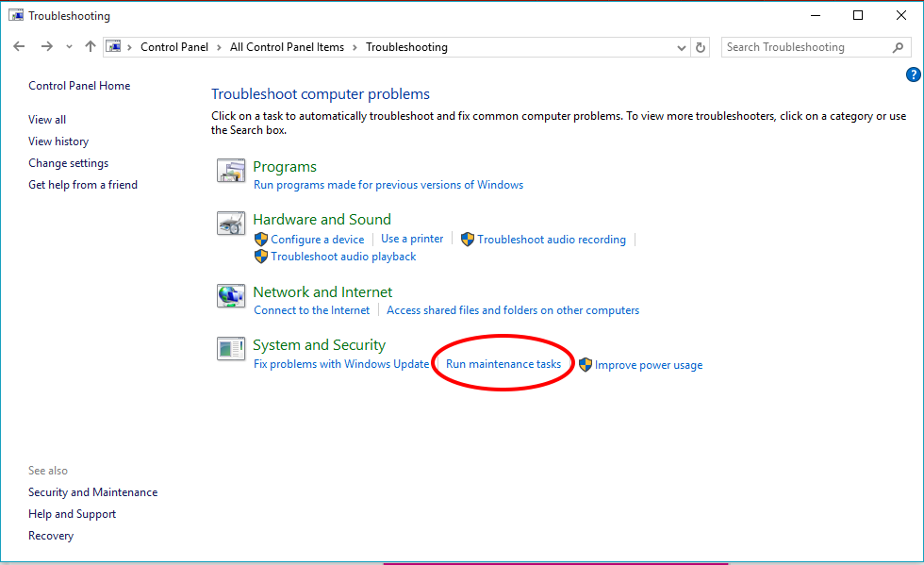The image size is (924, 565).
Task: Close the Troubleshooting window
Action: 901,15
